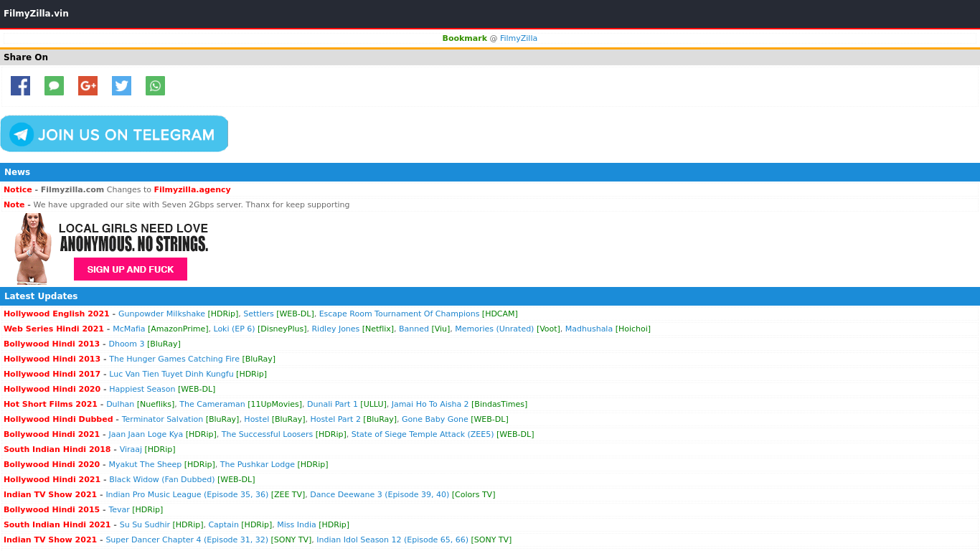Open Jamai Ho To Aisha 2
This screenshot has width=980, height=551.
430,405
